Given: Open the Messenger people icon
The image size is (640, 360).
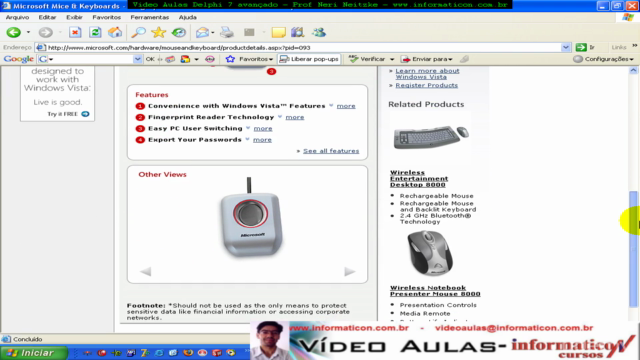Looking at the screenshot, I should point(319,32).
